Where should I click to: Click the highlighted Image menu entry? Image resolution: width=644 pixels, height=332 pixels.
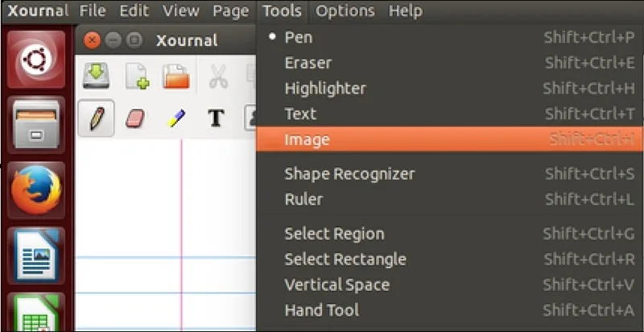(450, 139)
